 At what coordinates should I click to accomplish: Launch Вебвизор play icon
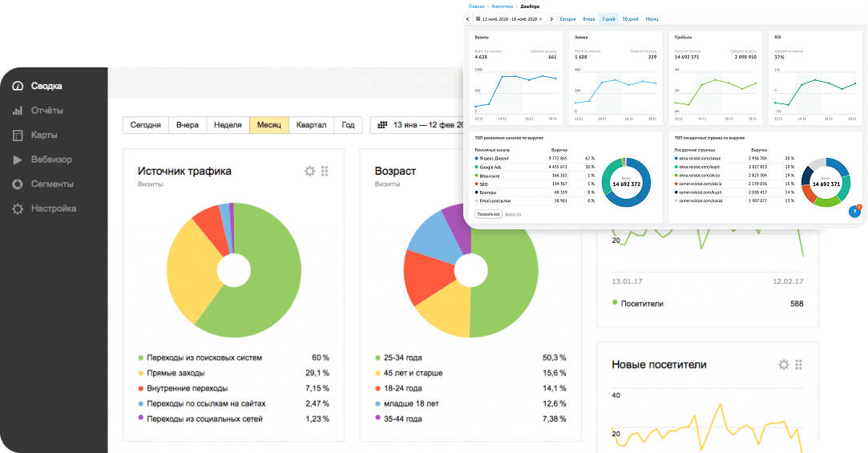pos(18,160)
